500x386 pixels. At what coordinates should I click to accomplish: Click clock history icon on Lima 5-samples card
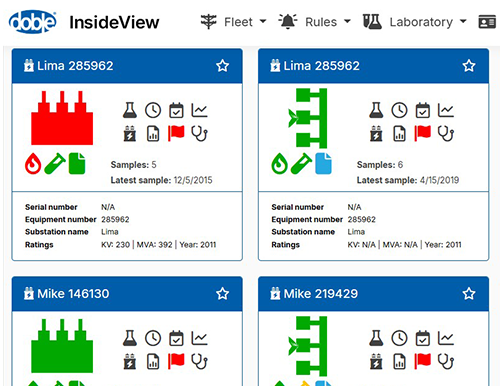pos(153,110)
